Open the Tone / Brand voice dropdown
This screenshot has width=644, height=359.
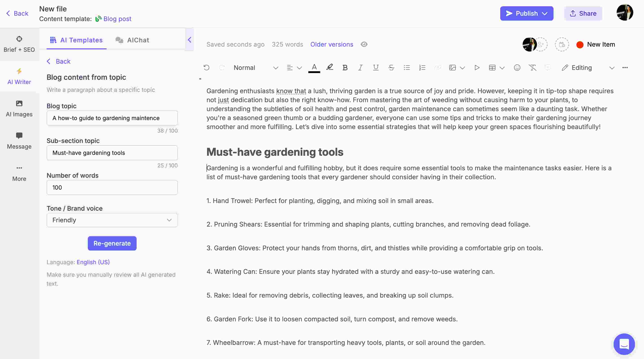point(112,220)
